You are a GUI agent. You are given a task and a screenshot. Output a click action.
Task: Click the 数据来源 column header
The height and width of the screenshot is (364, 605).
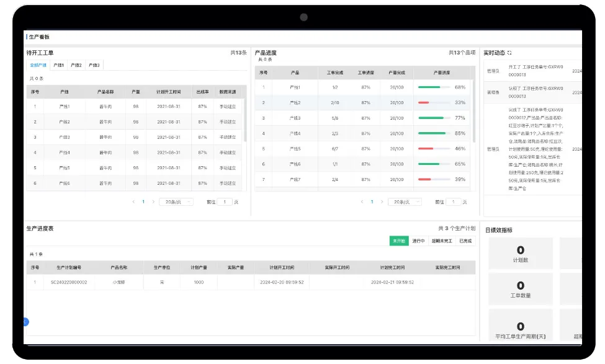228,92
